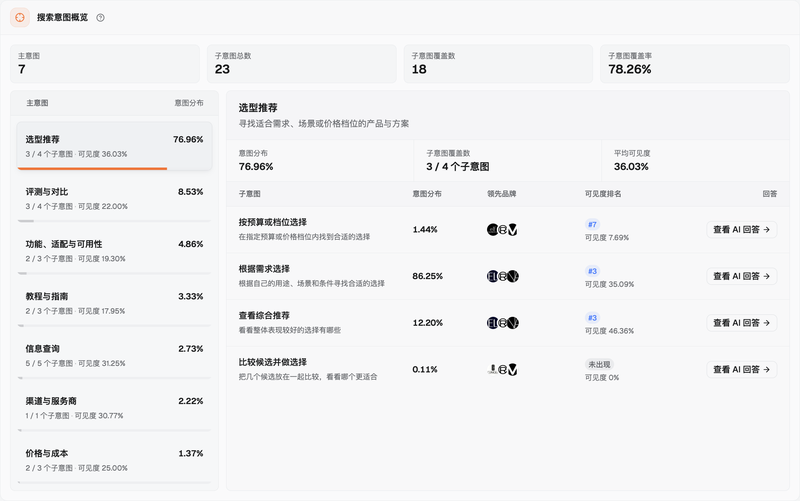The image size is (800, 501).
Task: Select the 评测与对比 main intent item
Action: [x=114, y=199]
